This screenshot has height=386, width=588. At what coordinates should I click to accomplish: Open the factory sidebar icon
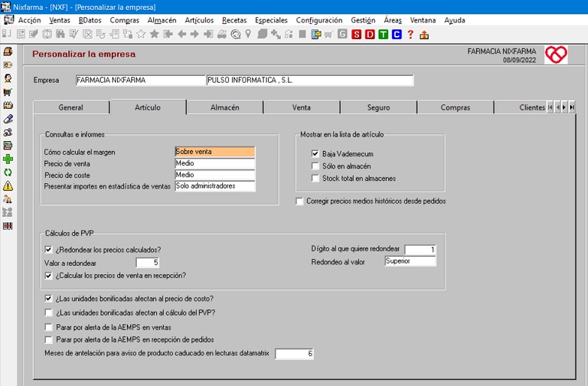click(x=8, y=105)
